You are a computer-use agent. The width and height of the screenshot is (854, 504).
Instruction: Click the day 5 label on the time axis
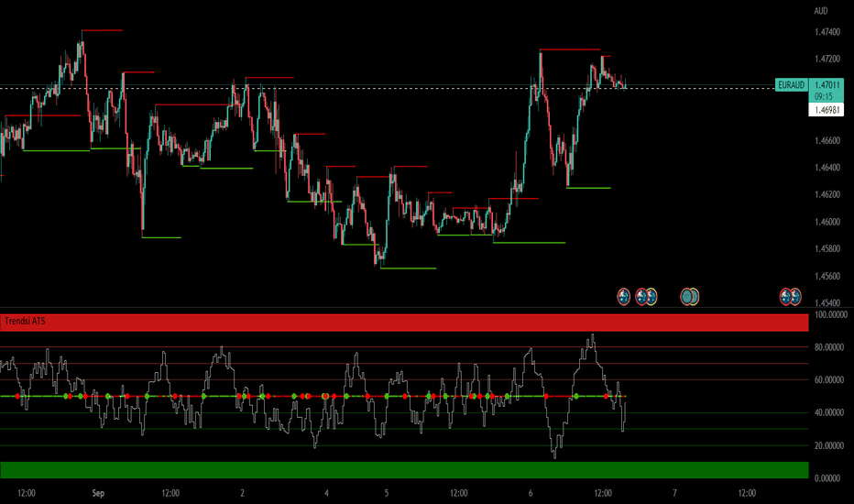click(387, 493)
